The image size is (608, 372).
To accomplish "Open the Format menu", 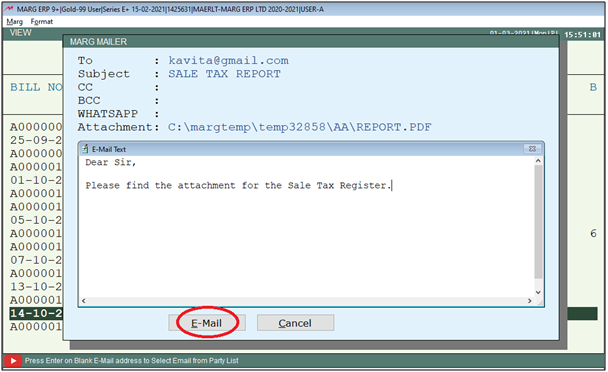I will pos(41,22).
